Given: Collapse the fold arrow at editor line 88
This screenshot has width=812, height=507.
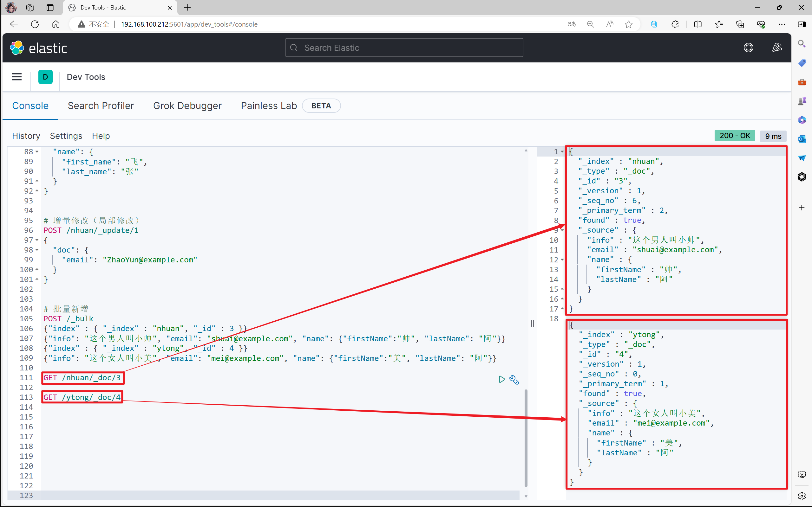Looking at the screenshot, I should [37, 151].
